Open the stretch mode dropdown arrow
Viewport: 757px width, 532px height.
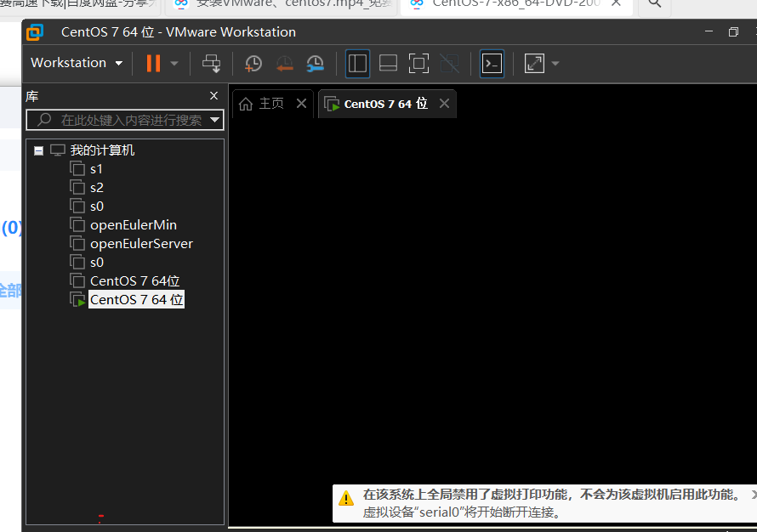(555, 63)
